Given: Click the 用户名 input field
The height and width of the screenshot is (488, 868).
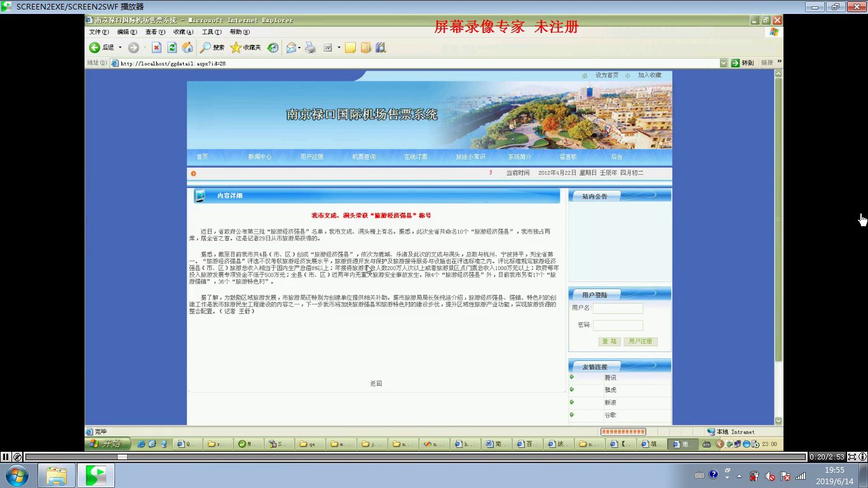Looking at the screenshot, I should [x=618, y=308].
